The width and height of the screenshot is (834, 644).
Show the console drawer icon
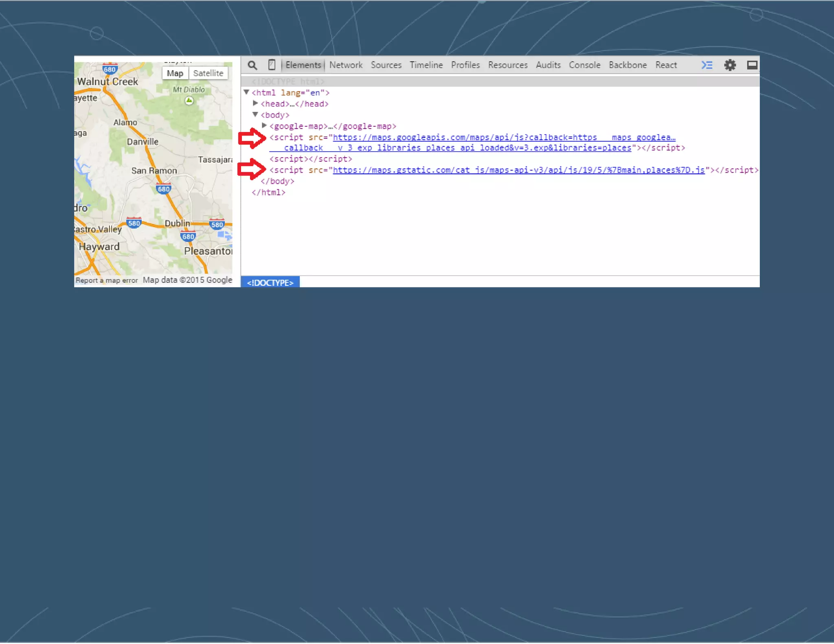click(707, 65)
